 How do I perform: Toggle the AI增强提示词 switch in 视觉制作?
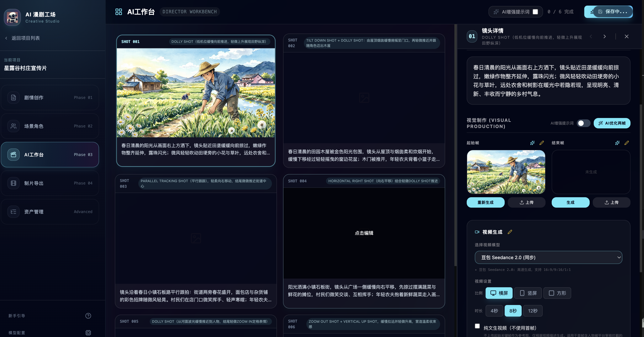(583, 123)
